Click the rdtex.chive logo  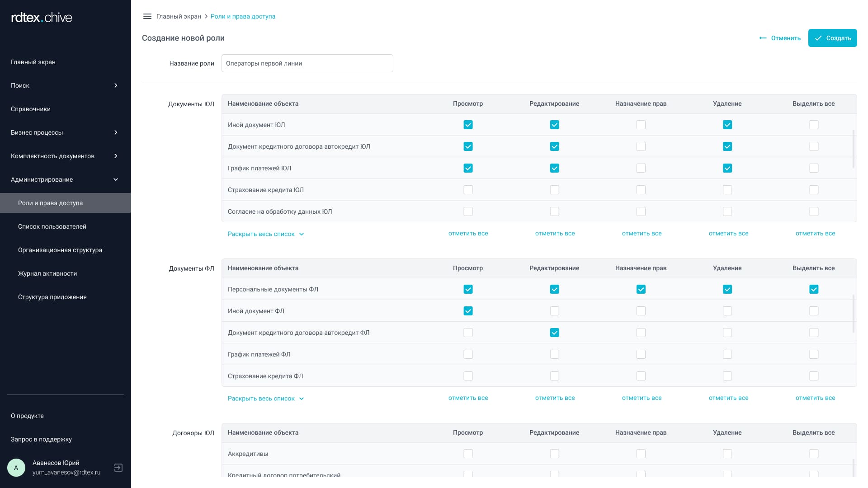pos(42,18)
